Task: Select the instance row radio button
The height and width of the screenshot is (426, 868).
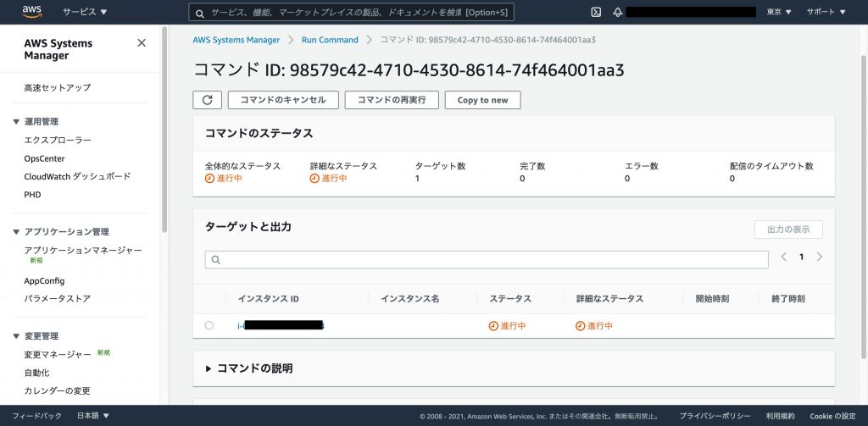Action: (x=209, y=325)
